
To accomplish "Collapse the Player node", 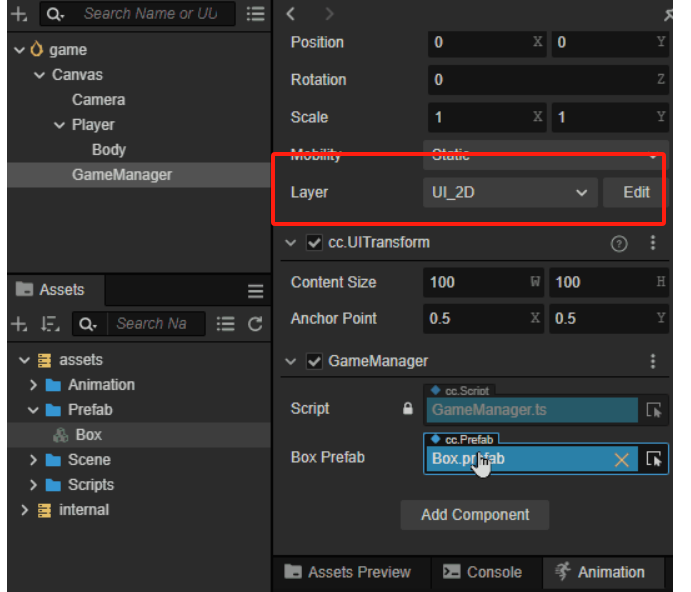I will 59,125.
